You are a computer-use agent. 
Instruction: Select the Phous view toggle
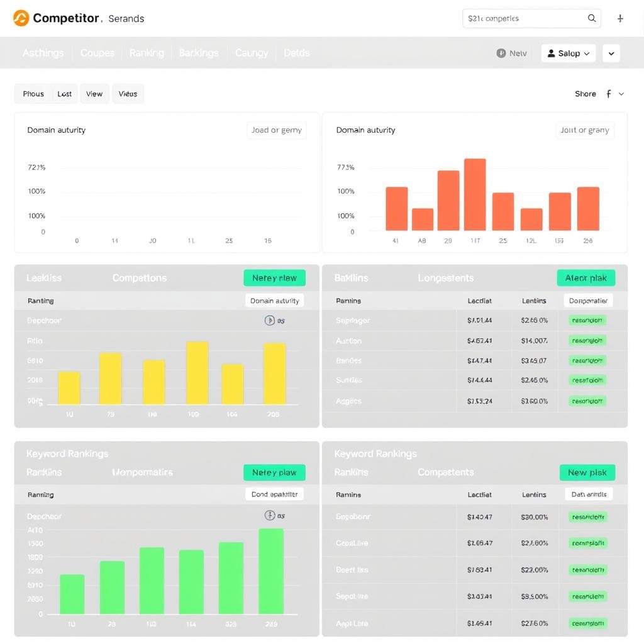pyautogui.click(x=33, y=94)
